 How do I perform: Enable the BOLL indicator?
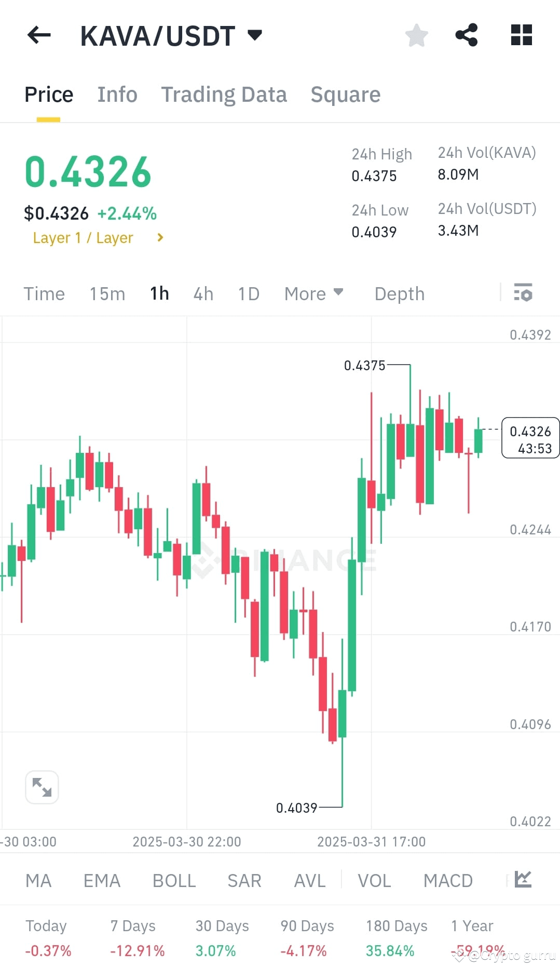pyautogui.click(x=174, y=880)
